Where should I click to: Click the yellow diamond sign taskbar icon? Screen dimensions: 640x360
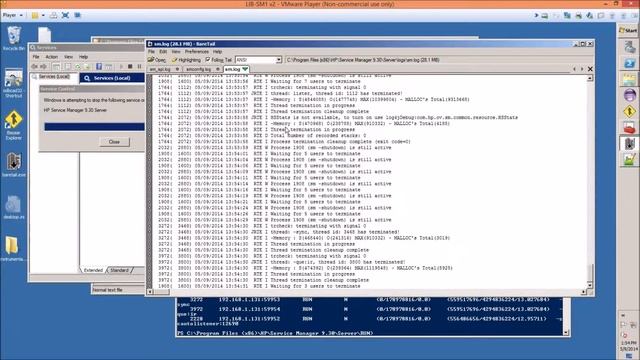tap(629, 111)
